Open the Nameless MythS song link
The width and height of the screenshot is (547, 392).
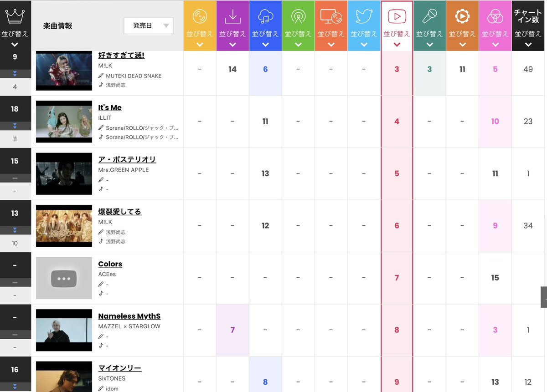(129, 316)
